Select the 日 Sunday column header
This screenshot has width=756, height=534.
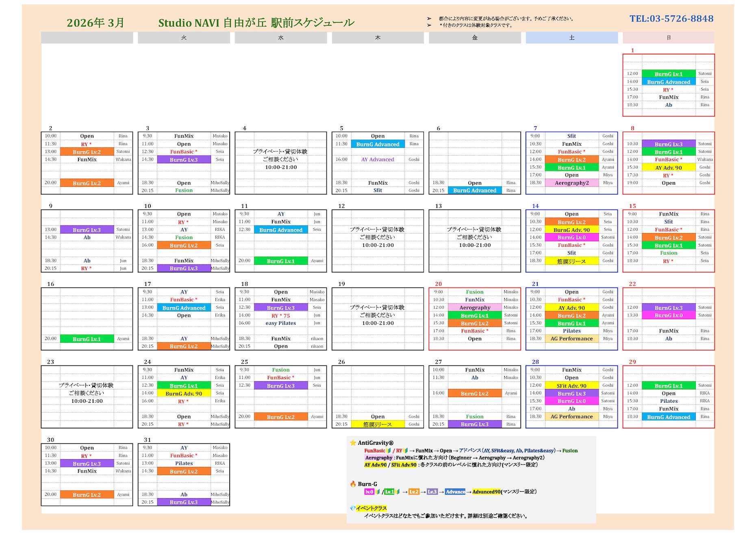coord(668,38)
